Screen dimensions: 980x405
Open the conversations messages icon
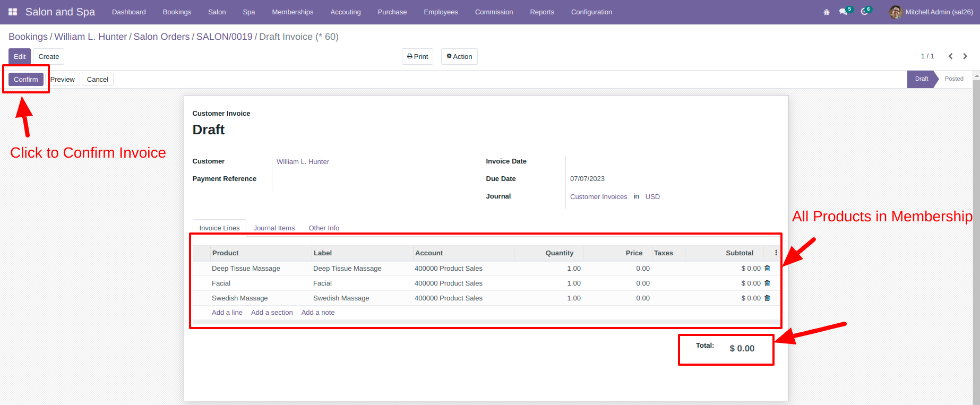(844, 12)
